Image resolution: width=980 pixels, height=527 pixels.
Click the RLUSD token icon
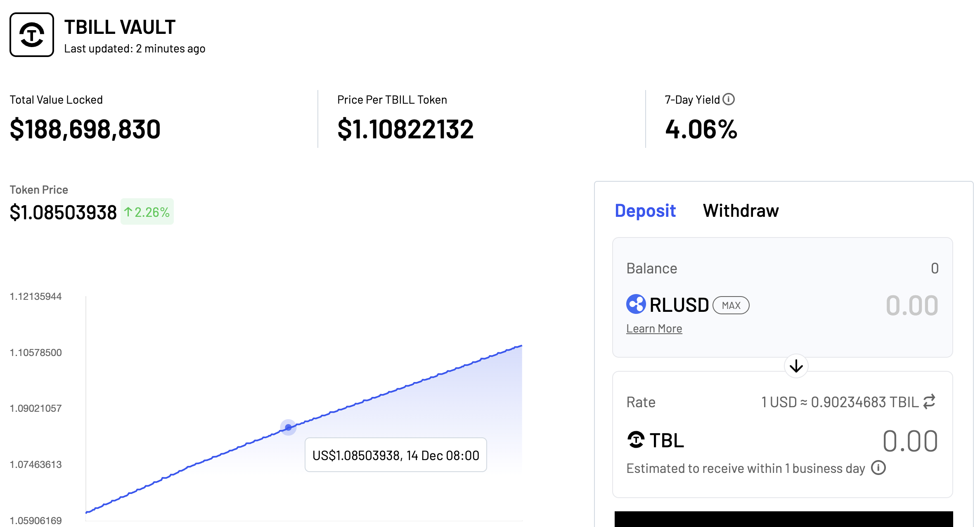pyautogui.click(x=636, y=304)
